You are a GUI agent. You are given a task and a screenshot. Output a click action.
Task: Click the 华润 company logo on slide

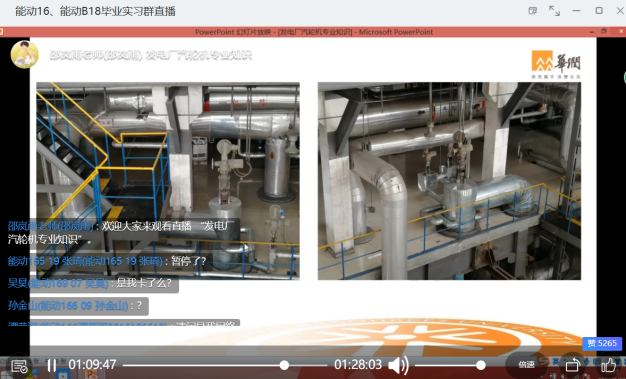[556, 64]
